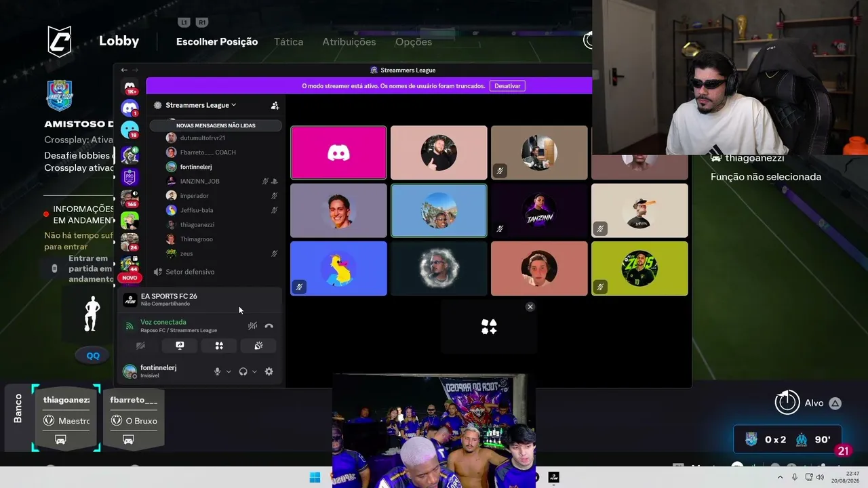This screenshot has width=868, height=488.
Task: Click the screen share button
Action: [180, 346]
